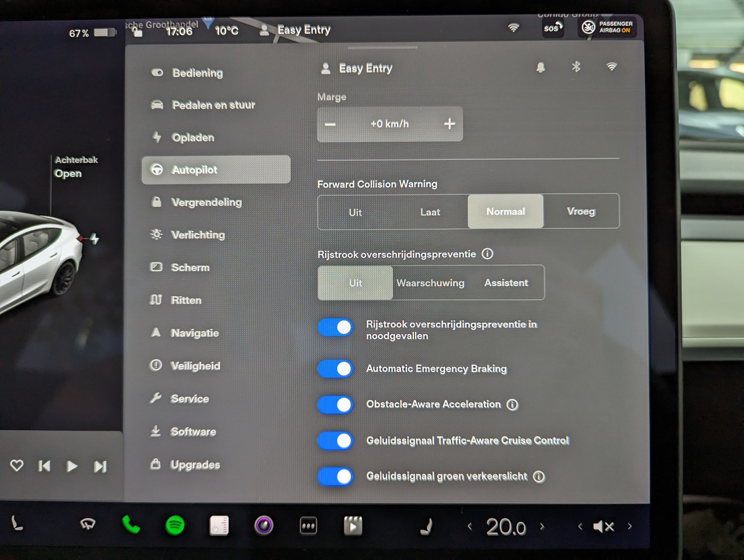Tap the SOS emergency icon

[x=553, y=28]
